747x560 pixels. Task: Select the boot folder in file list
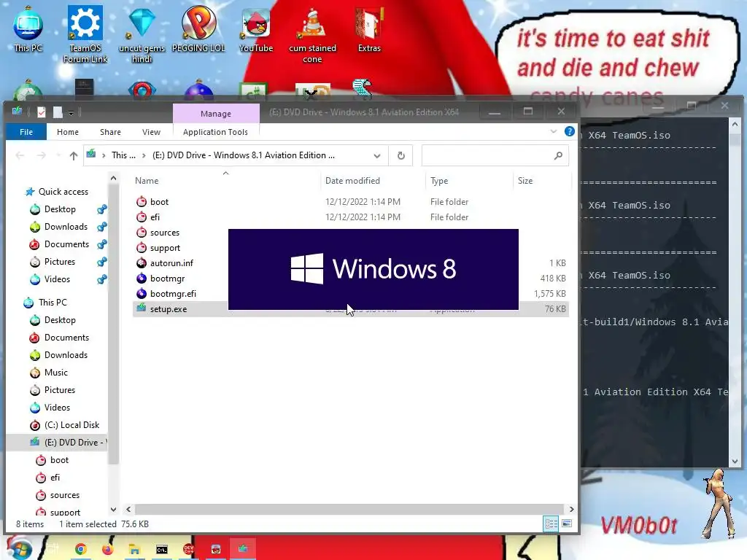tap(159, 202)
